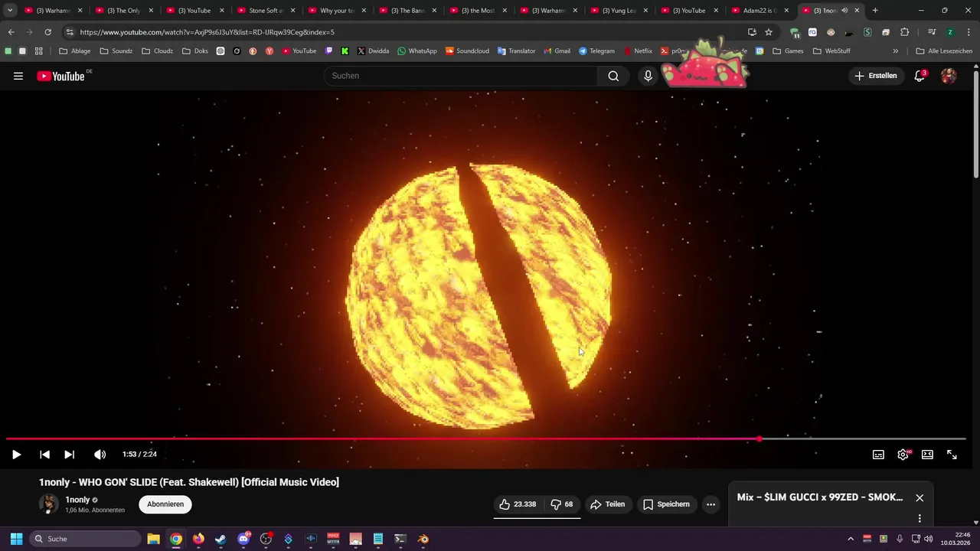
Task: Reload the current page
Action: tap(47, 32)
